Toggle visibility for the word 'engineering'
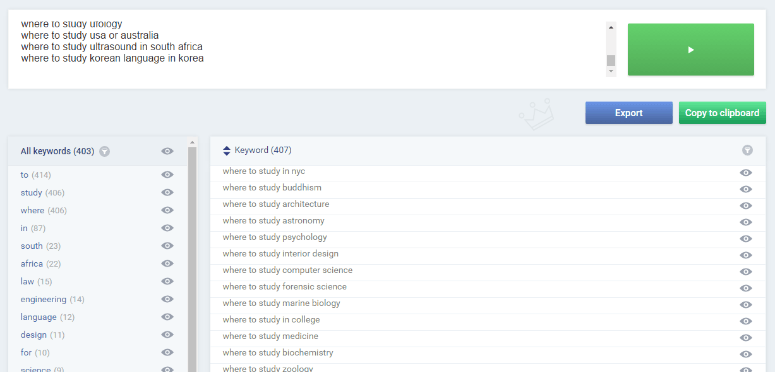The height and width of the screenshot is (376, 780). [x=167, y=299]
